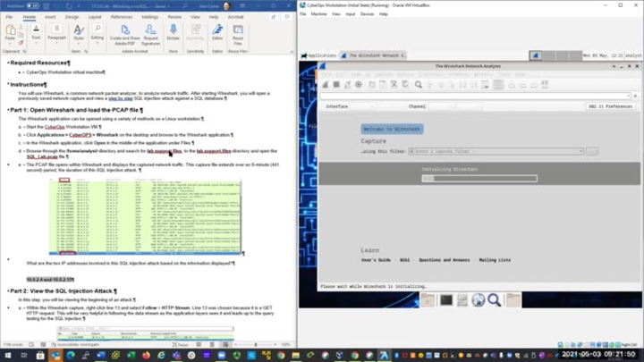Viewport: 644px width, 362px height.
Task: Open the terminal icon in the VM dock
Action: 446,300
